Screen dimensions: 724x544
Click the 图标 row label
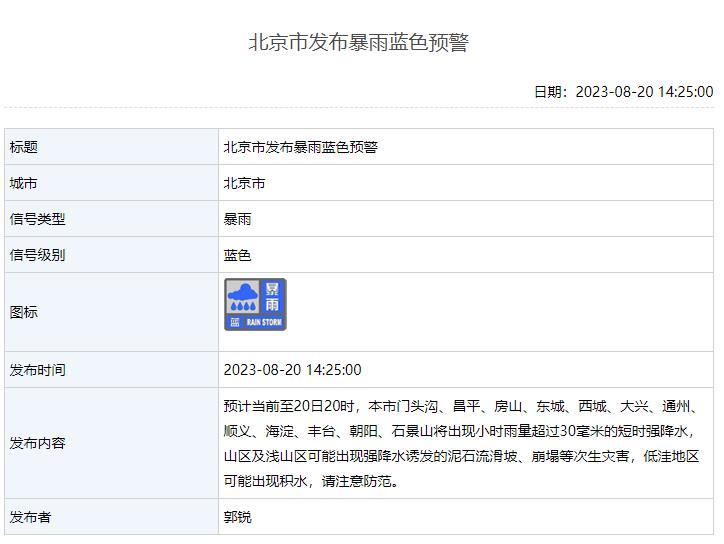(x=24, y=312)
